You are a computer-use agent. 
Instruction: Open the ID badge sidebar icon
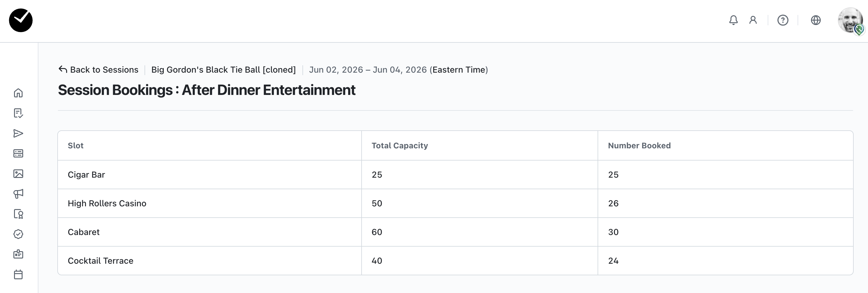18,254
